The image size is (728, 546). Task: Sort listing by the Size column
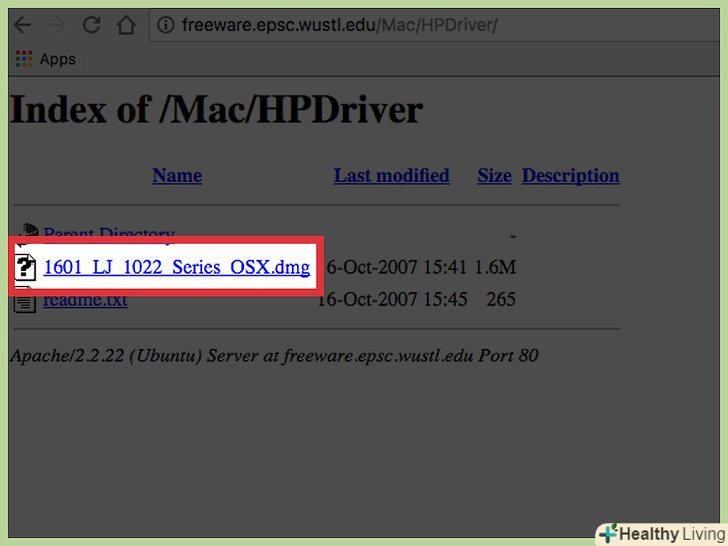(494, 176)
